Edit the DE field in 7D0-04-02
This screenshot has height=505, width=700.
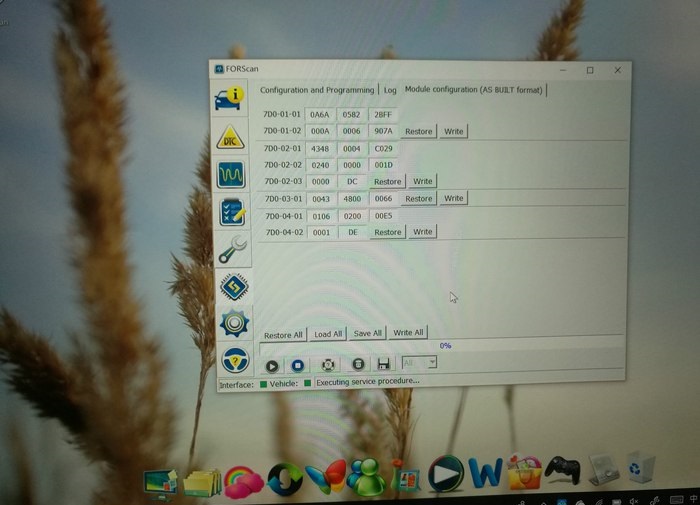pos(353,232)
